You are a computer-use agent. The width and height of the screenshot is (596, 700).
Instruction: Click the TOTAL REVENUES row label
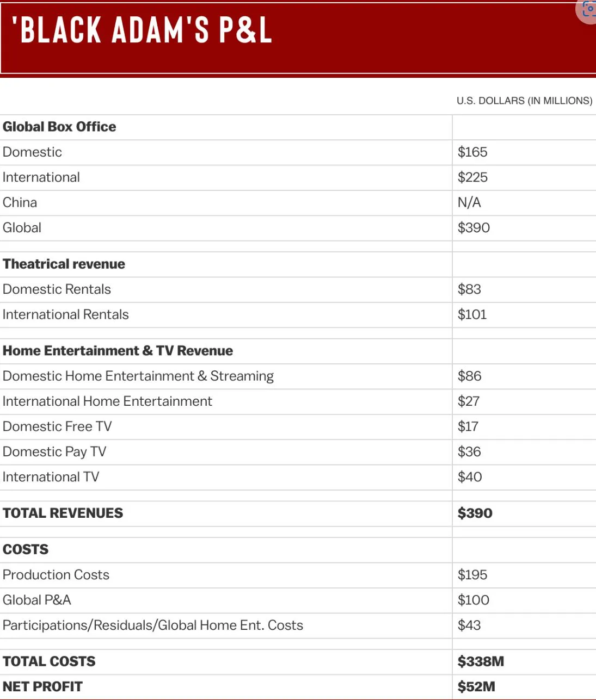coord(63,513)
